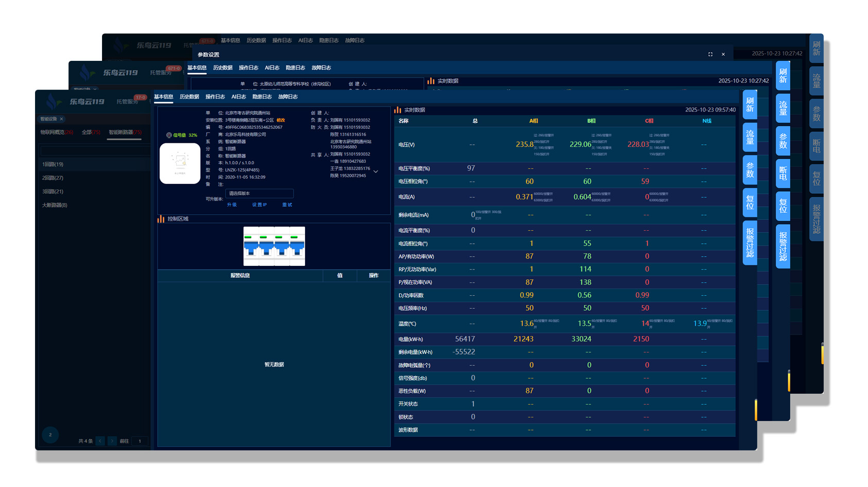The width and height of the screenshot is (868, 487).
Task: Open the 请选择版本 version dropdown
Action: 259,193
